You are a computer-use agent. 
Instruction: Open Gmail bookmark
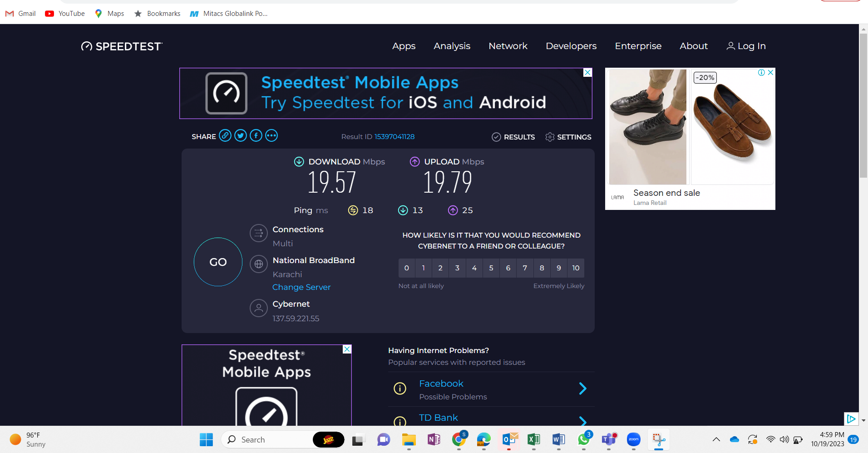click(20, 14)
